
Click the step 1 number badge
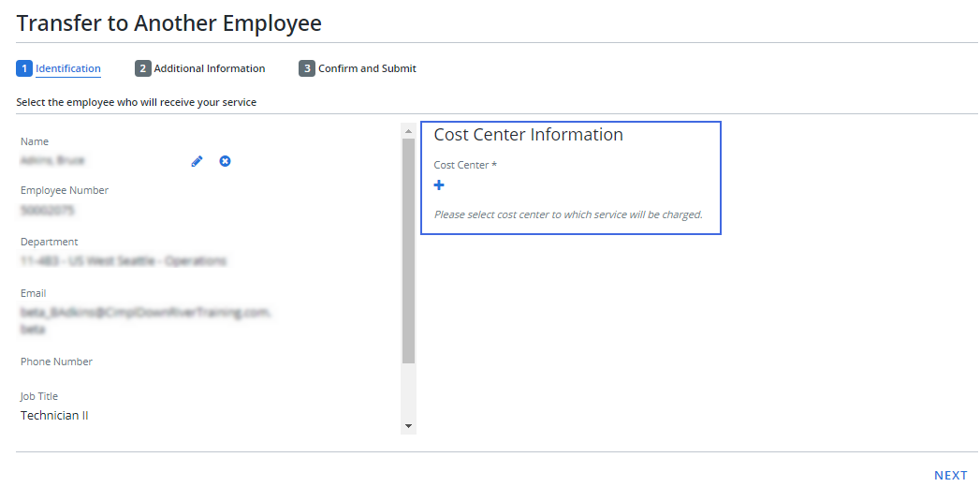coord(24,68)
